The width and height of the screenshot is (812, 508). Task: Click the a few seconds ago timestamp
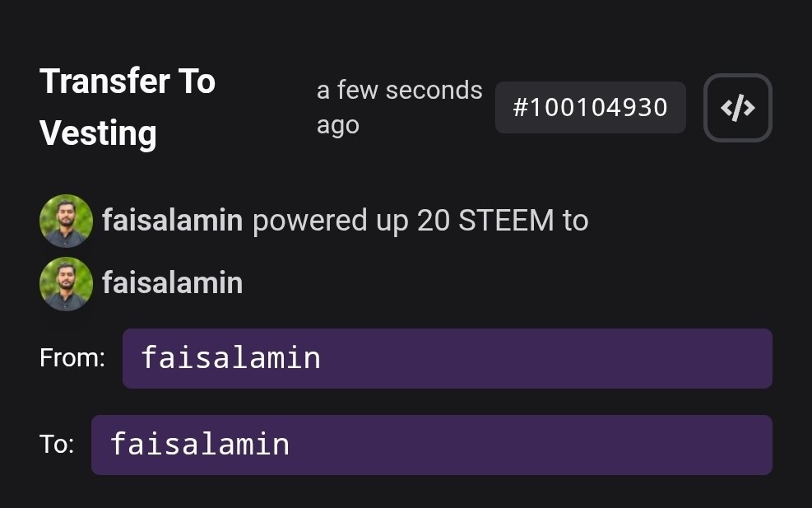click(399, 107)
